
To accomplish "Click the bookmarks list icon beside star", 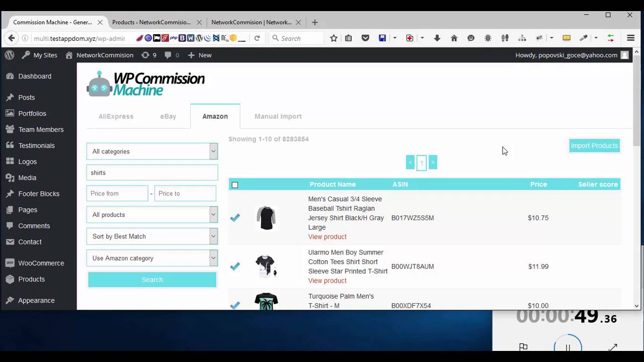I will 349,38.
